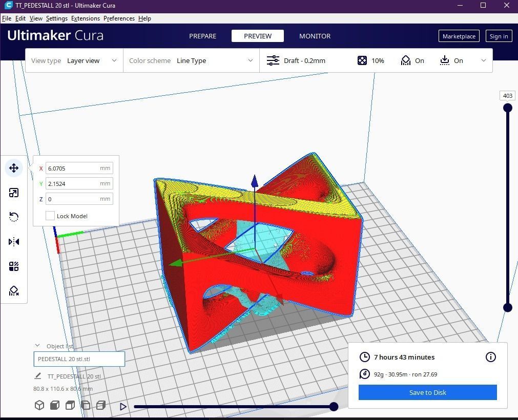Image resolution: width=518 pixels, height=420 pixels.
Task: Select the Support Blocker tool
Action: tap(14, 290)
